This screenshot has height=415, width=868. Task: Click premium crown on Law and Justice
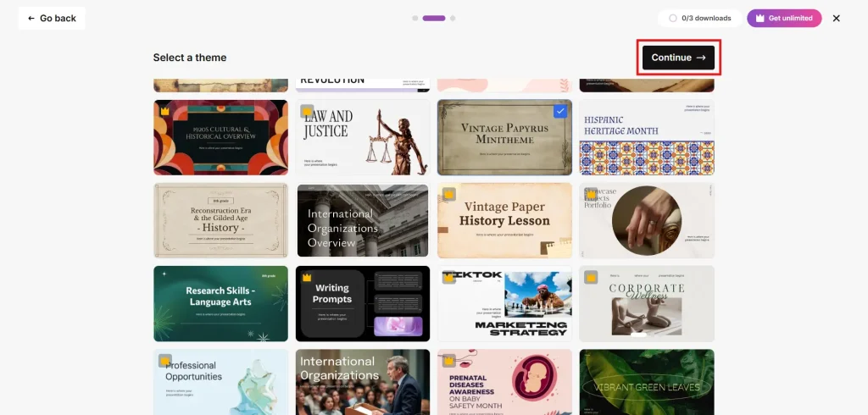pos(307,111)
